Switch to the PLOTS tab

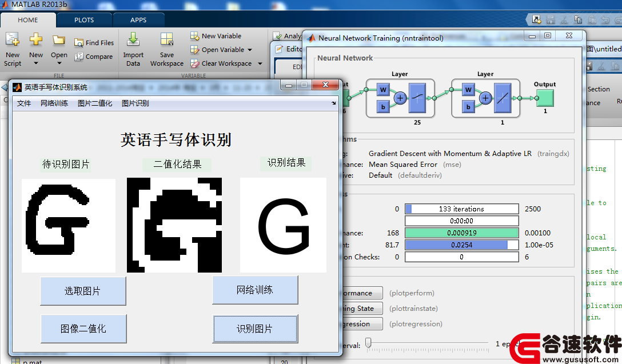84,20
